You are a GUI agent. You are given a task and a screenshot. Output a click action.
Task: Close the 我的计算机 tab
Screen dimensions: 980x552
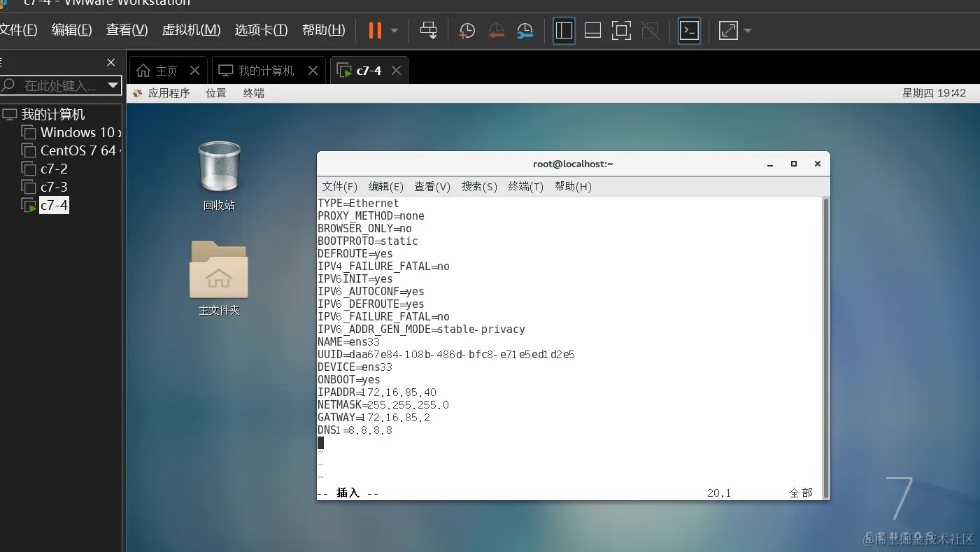click(x=313, y=71)
